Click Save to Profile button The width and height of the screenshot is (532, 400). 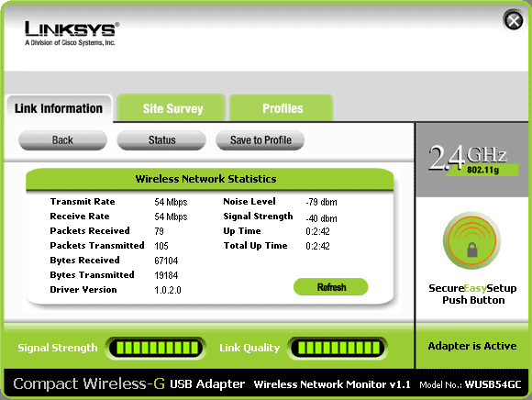(260, 140)
